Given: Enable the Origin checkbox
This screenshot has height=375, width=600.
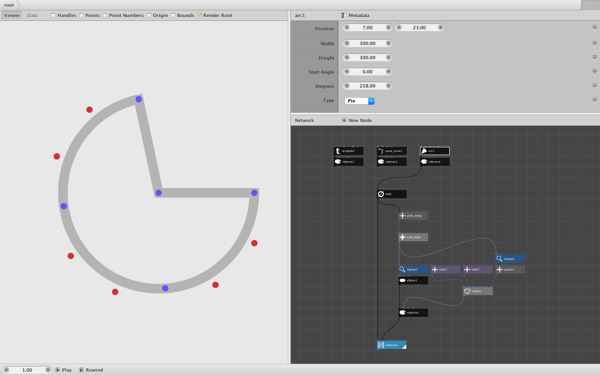Looking at the screenshot, I should coord(148,15).
